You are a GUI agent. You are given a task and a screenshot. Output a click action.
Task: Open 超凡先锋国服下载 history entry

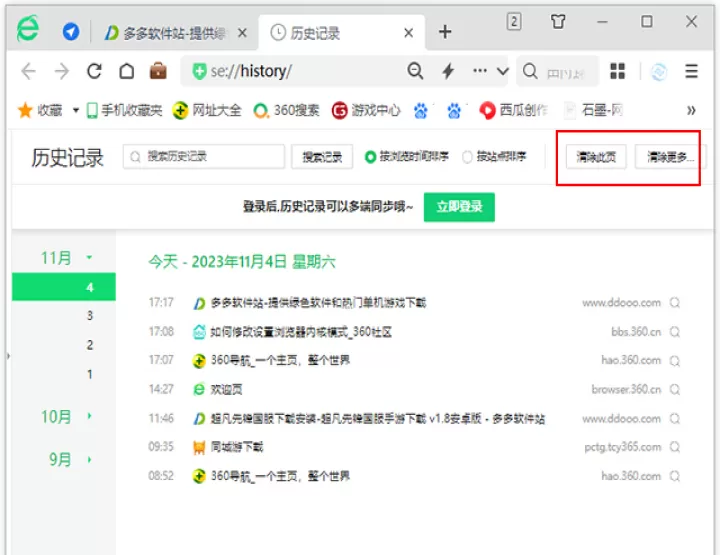377,419
